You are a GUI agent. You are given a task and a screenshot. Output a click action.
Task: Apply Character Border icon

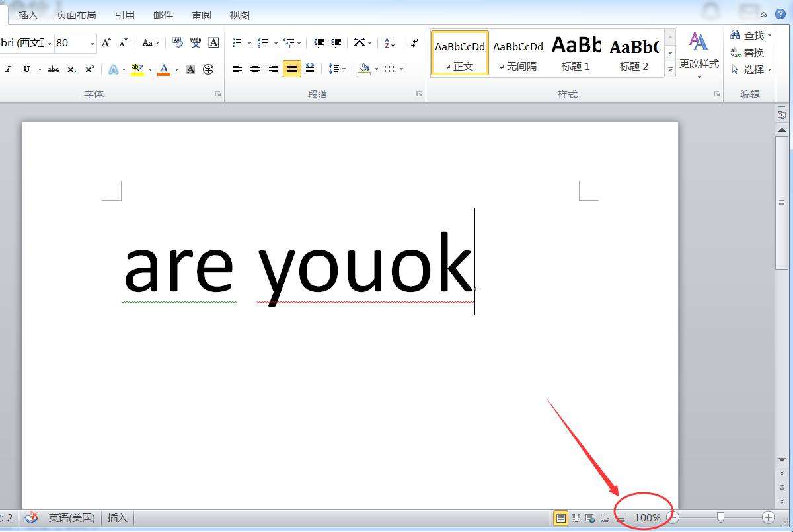[x=213, y=43]
